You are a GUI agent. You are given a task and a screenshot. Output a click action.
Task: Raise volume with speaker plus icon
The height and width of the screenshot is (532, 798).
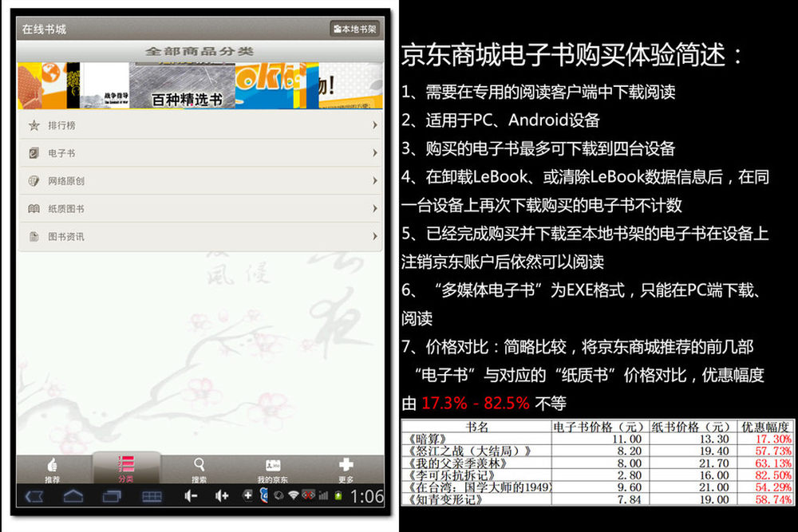(x=222, y=496)
